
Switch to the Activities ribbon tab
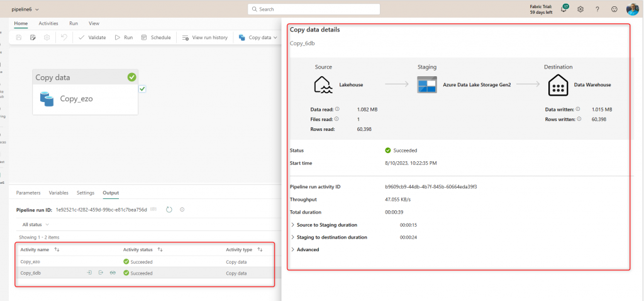48,23
